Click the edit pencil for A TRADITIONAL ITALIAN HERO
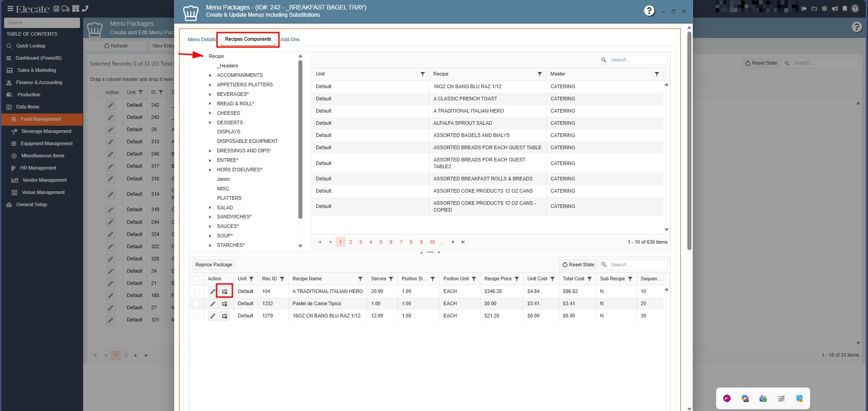Screen dimensions: 868x411 tap(212, 292)
